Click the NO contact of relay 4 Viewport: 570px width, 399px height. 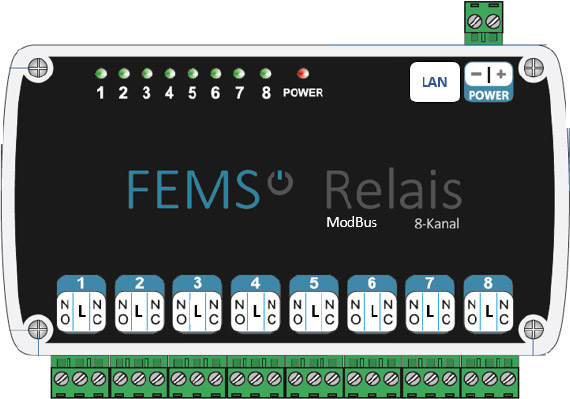click(x=239, y=312)
